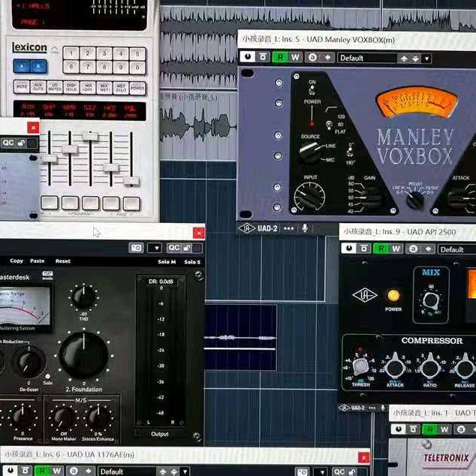The image size is (476, 476).
Task: Click Read automation in API 2500 header
Action: click(381, 249)
